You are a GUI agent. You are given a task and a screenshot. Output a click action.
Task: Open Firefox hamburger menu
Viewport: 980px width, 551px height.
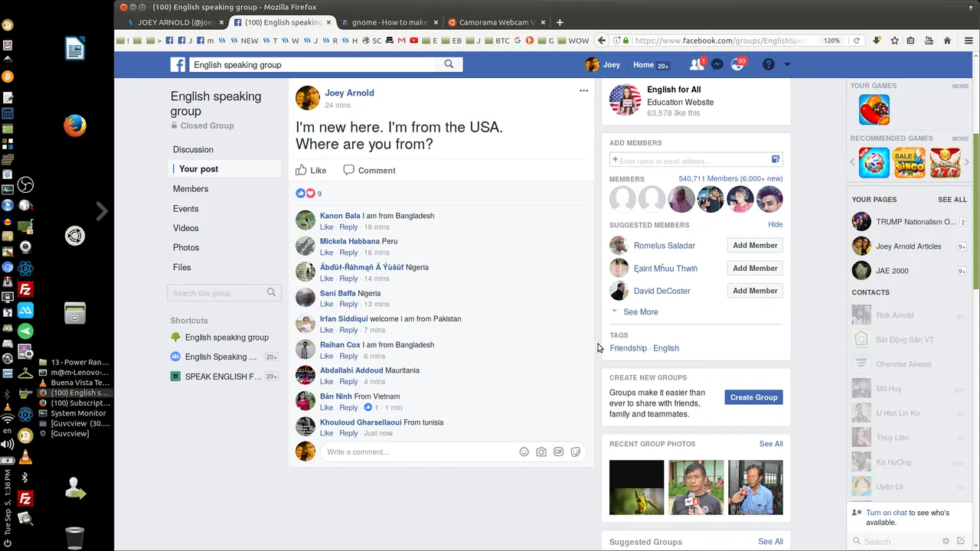[x=969, y=41]
